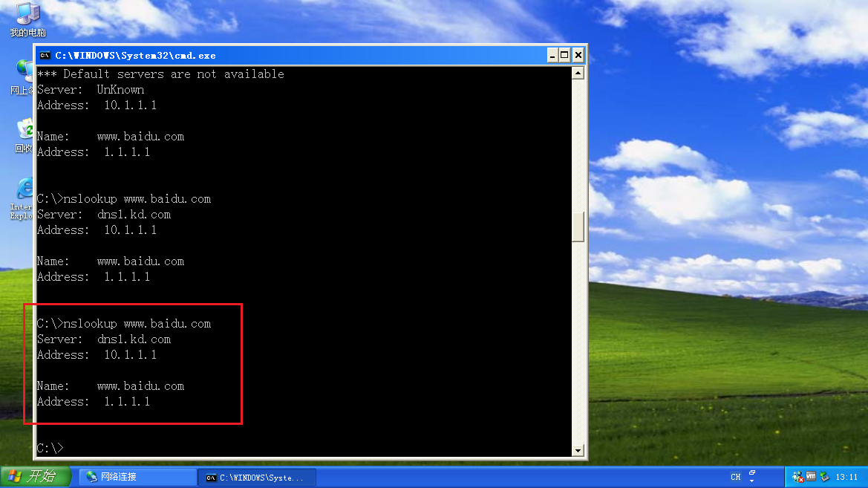This screenshot has width=868, height=488.
Task: Click the safely remove hardware tray icon
Action: [824, 476]
